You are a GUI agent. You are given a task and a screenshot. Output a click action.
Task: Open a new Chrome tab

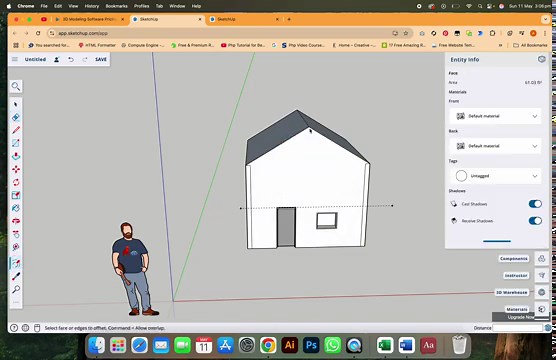pos(289,19)
